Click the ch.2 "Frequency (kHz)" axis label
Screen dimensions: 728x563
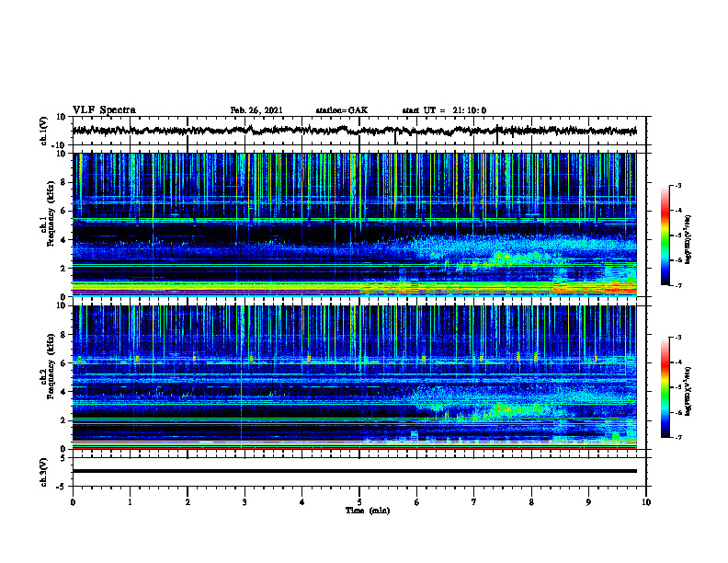click(x=51, y=366)
